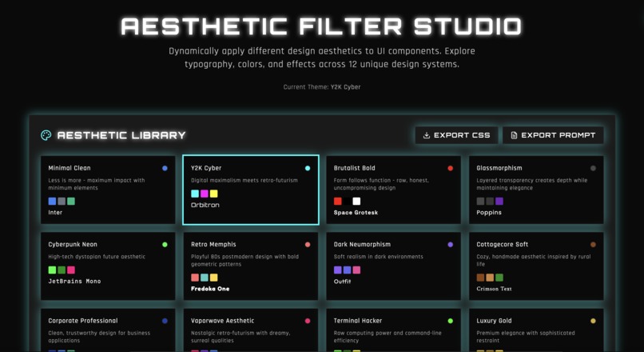Click the yellow swatch in Y2K Cyber

pos(214,194)
